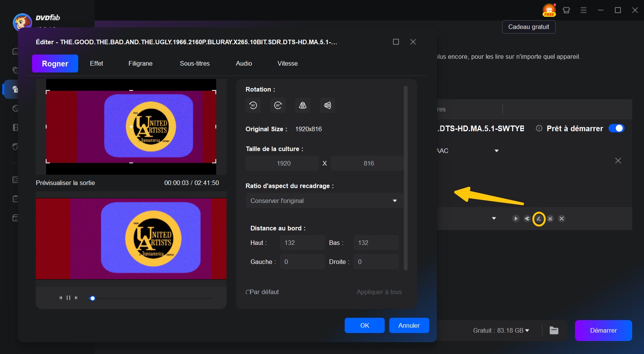Viewport: 644px width, 354px height.
Task: Click the Annuler button
Action: click(x=409, y=325)
